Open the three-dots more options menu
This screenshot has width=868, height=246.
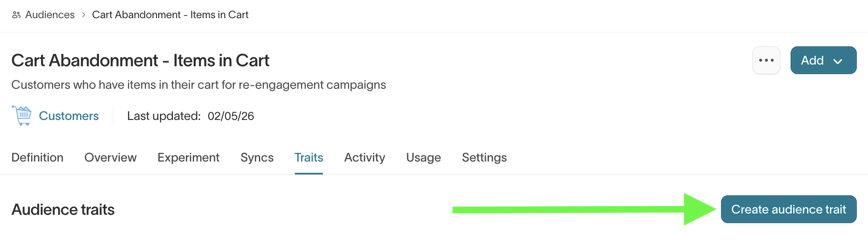[x=766, y=60]
